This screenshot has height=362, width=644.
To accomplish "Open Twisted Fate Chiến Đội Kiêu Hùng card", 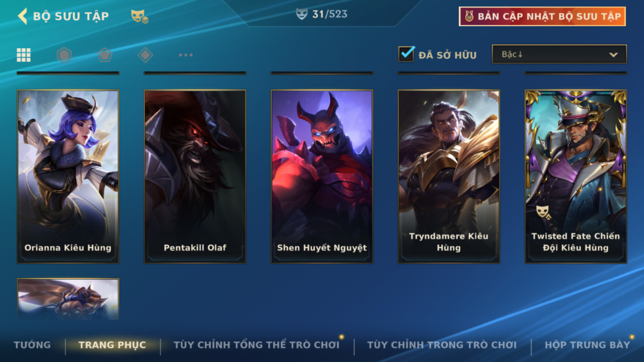I will pos(576,176).
